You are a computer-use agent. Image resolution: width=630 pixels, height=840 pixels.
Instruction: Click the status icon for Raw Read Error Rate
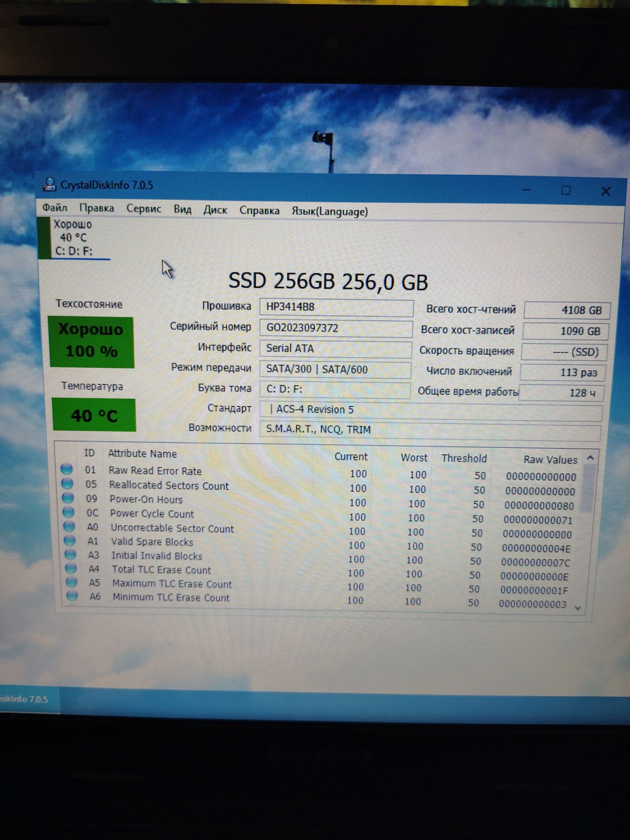(x=66, y=469)
